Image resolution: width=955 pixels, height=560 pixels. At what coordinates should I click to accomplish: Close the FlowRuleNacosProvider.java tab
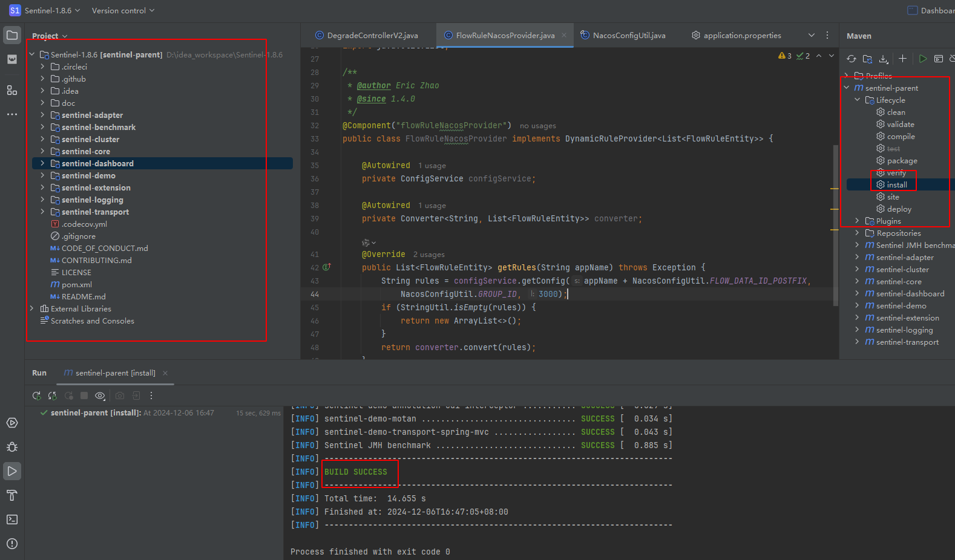pos(564,35)
